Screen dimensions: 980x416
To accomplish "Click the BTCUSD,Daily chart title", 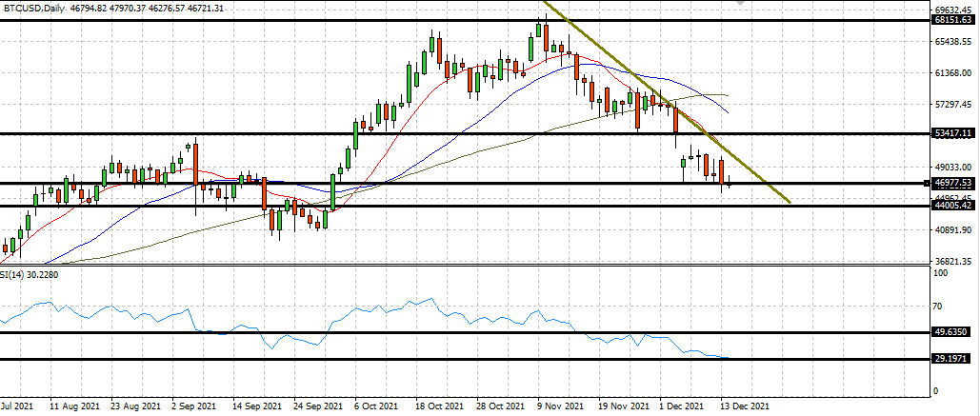I will [x=29, y=7].
